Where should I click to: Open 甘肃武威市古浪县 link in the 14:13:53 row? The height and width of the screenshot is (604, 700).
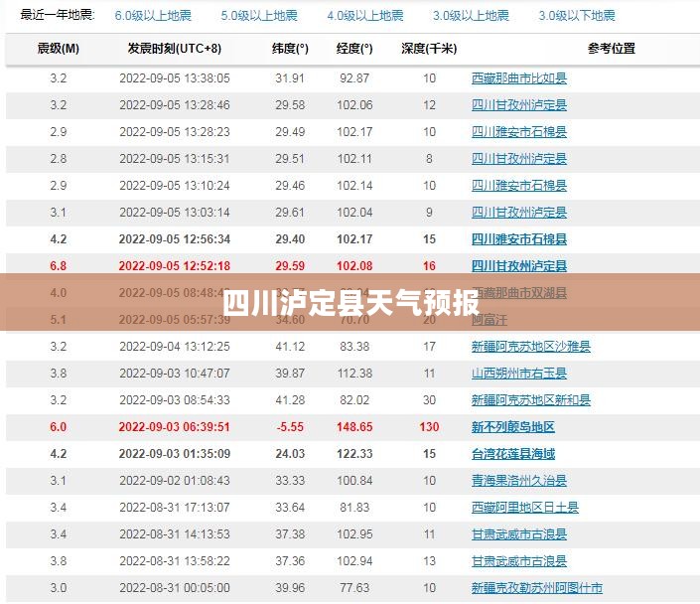(x=519, y=534)
